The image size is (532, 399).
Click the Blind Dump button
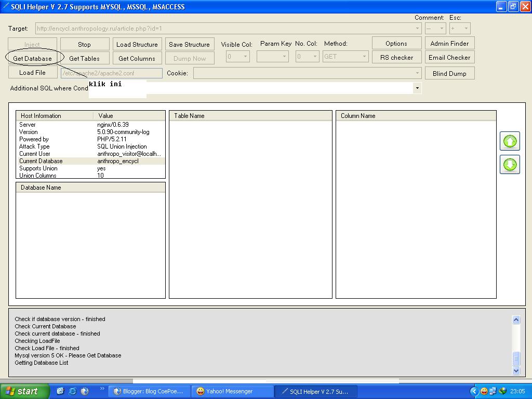pyautogui.click(x=449, y=73)
